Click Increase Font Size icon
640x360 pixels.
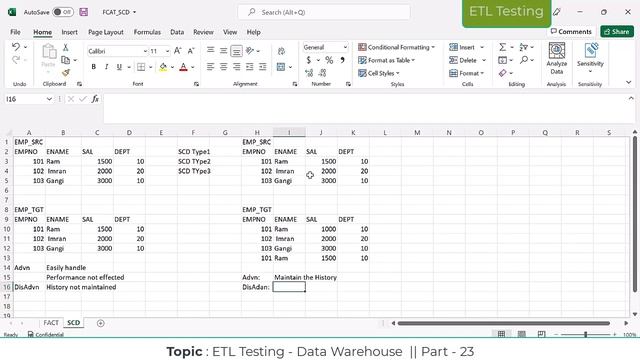(x=178, y=51)
